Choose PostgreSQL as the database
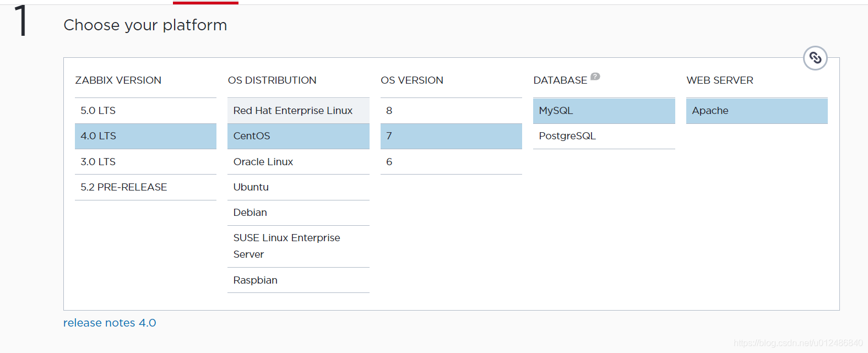Image resolution: width=868 pixels, height=353 pixels. tap(604, 136)
